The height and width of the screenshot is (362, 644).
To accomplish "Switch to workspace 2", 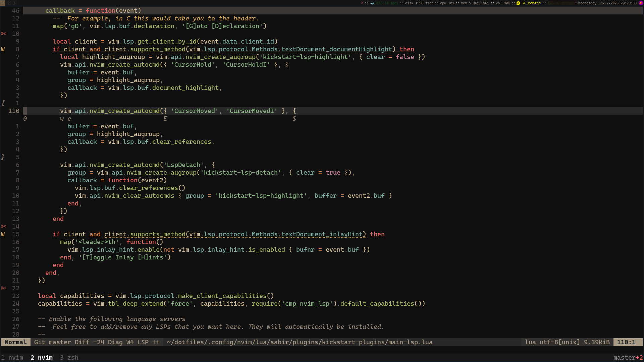I will (x=8, y=3).
